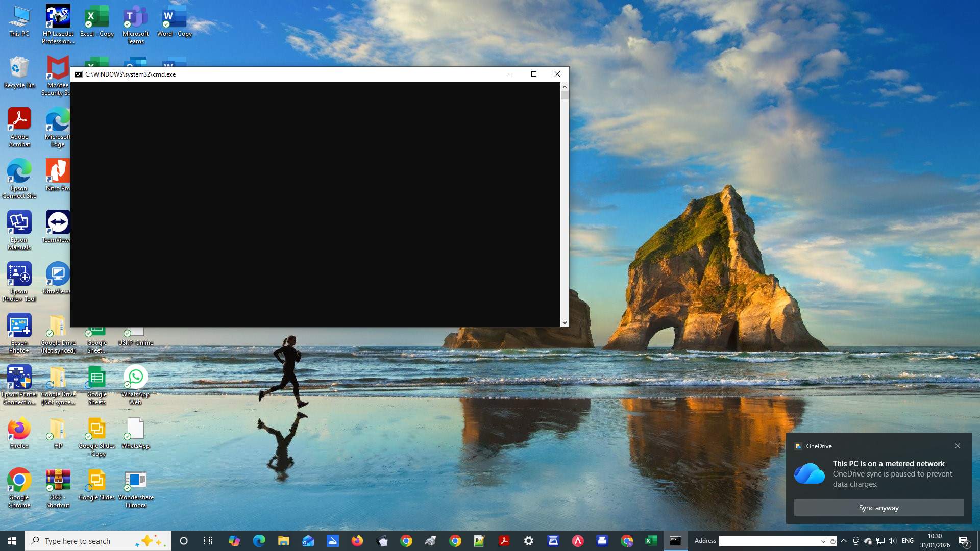Click the OneDrive paused icon in system tray
The height and width of the screenshot is (551, 980).
868,541
